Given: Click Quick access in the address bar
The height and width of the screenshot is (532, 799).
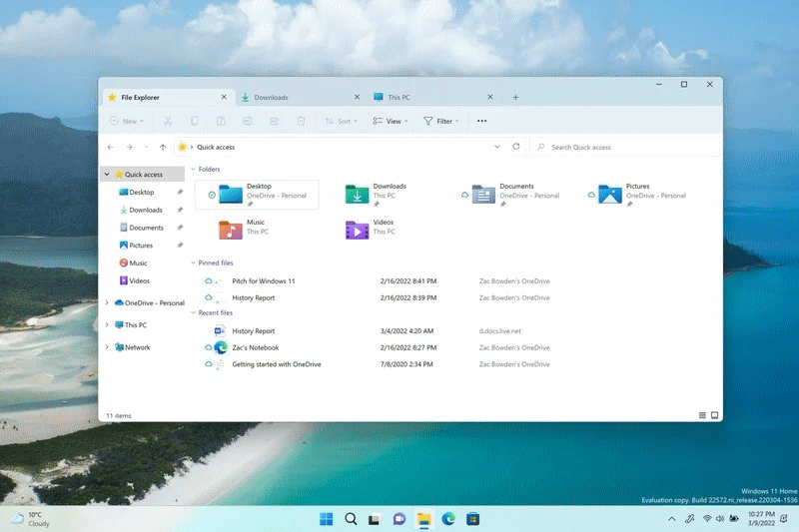Looking at the screenshot, I should (x=216, y=147).
